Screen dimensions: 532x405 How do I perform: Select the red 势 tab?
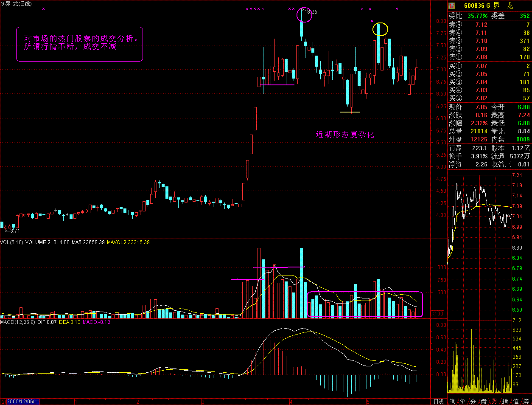[494, 401]
